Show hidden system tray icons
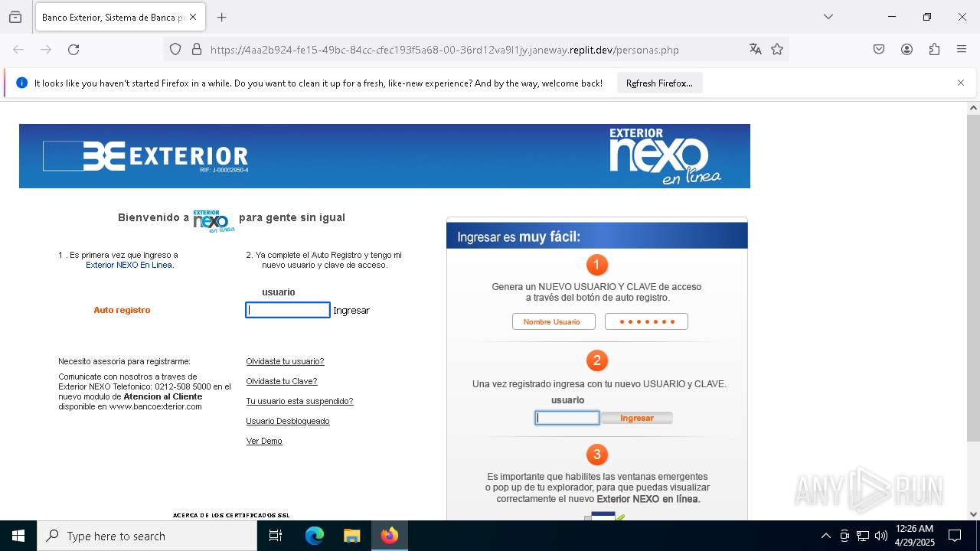 825,536
